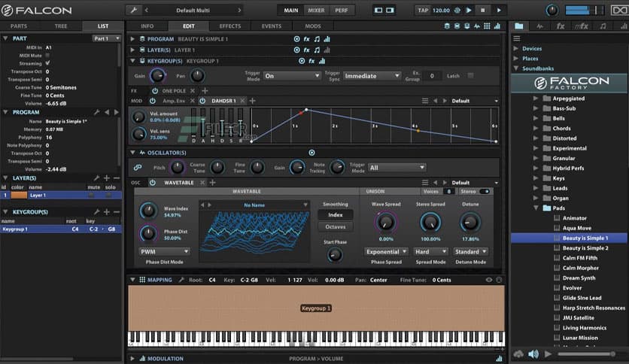This screenshot has height=364, width=629.
Task: Click the fx icon in PROGRAM row
Action: [306, 39]
